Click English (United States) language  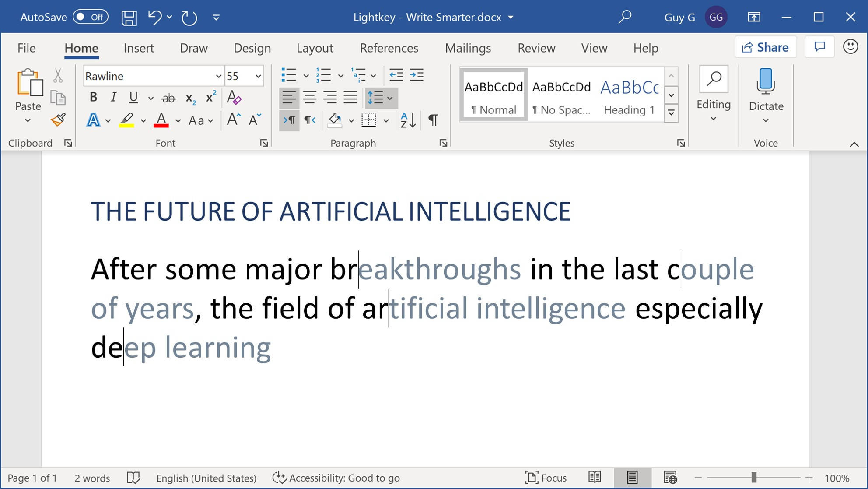click(x=206, y=478)
